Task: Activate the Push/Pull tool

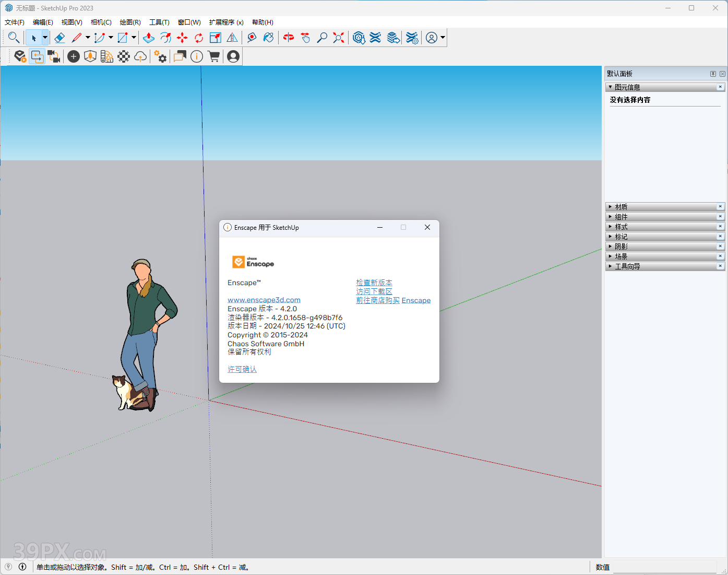Action: (149, 38)
